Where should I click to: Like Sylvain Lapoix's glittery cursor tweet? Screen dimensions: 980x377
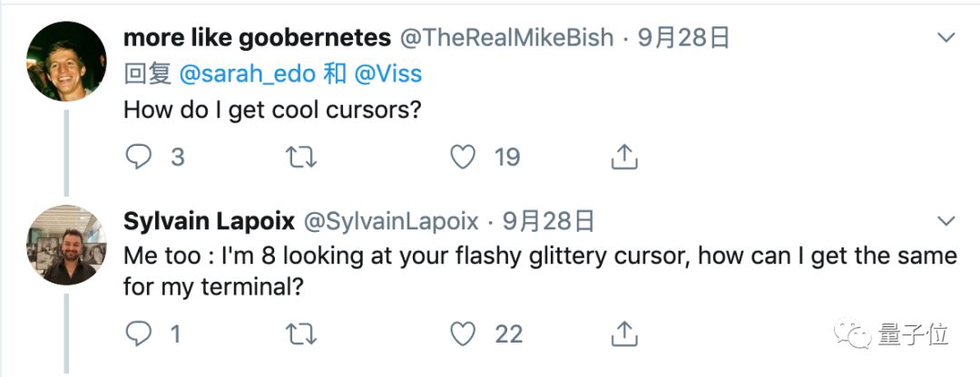(463, 333)
